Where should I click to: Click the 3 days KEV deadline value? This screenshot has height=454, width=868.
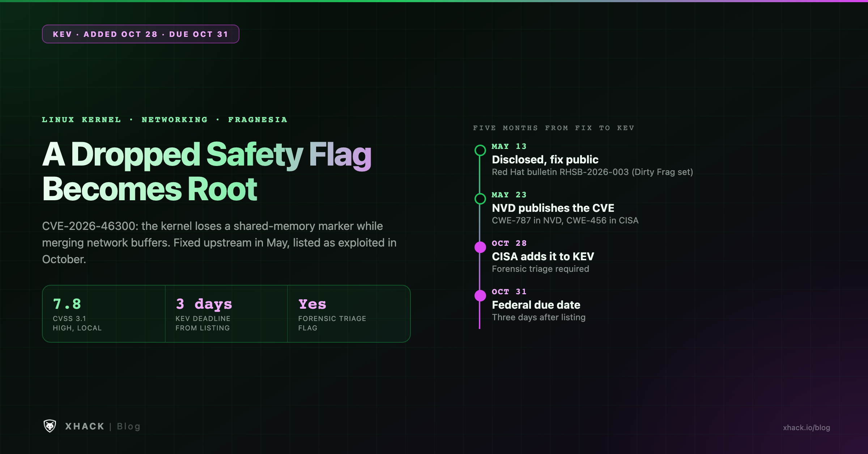point(204,304)
